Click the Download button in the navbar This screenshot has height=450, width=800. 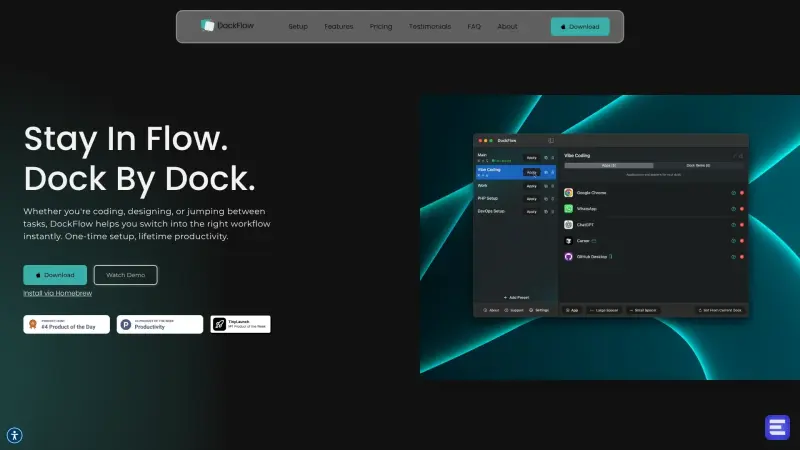(x=580, y=27)
